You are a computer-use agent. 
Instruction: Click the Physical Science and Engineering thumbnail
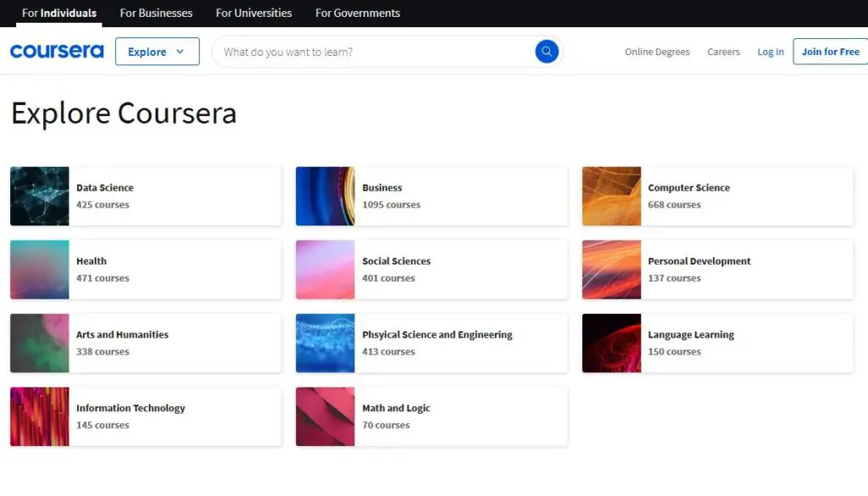pyautogui.click(x=325, y=343)
